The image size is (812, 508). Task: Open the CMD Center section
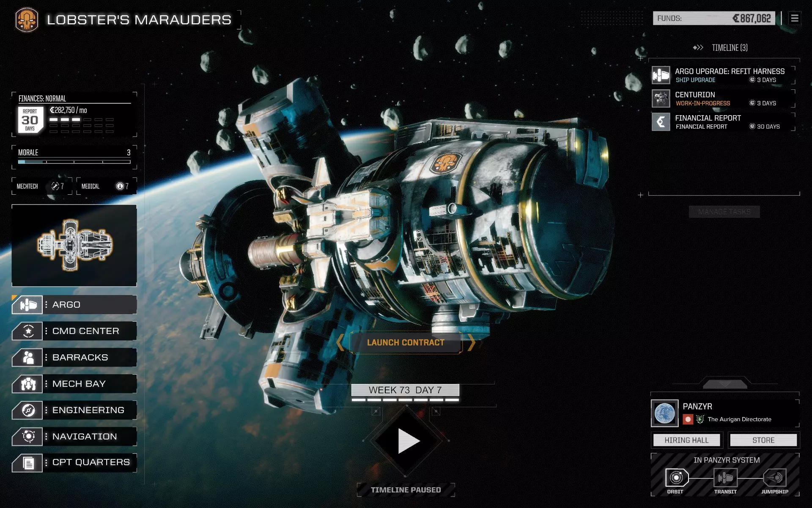(74, 331)
